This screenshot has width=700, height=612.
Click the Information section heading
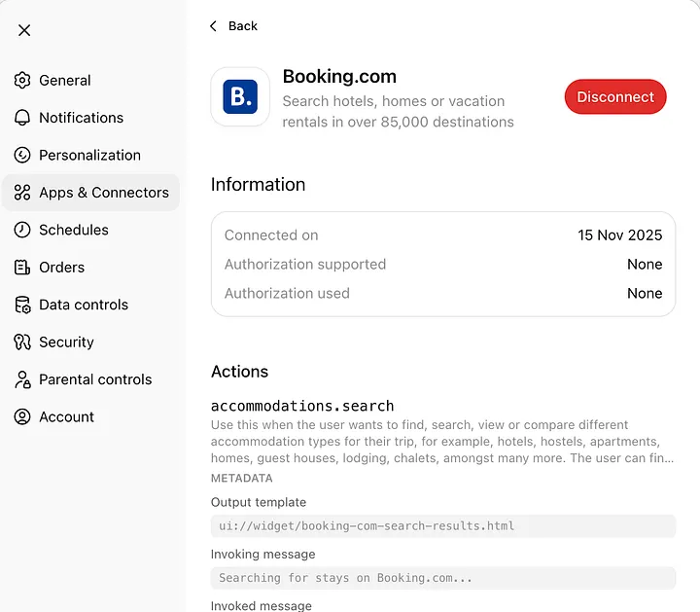(x=258, y=185)
